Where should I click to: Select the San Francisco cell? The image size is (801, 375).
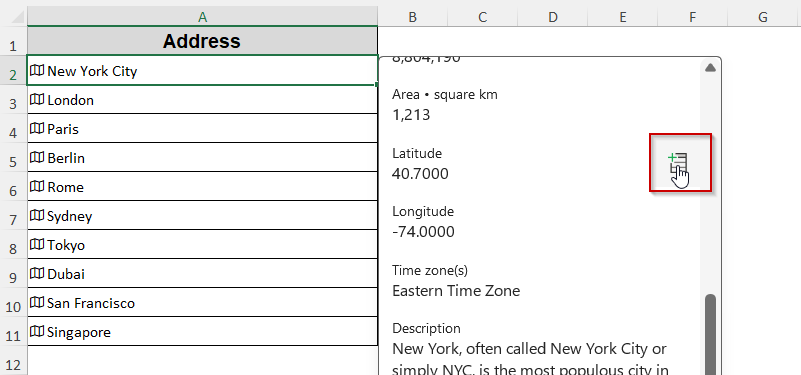202,302
